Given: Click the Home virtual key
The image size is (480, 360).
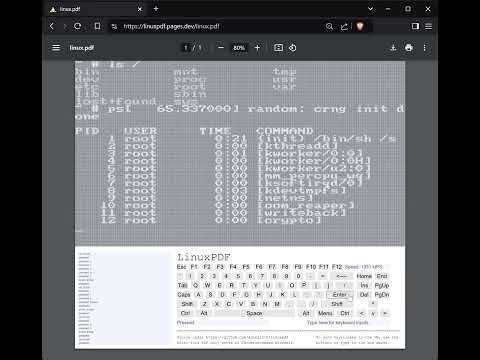Looking at the screenshot, I should (x=364, y=276).
